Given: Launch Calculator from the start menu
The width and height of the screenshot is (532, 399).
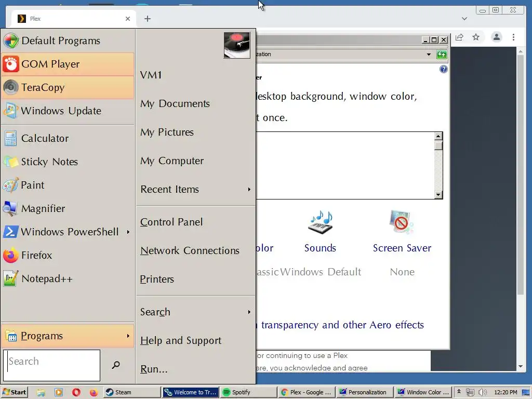Looking at the screenshot, I should coord(68,138).
